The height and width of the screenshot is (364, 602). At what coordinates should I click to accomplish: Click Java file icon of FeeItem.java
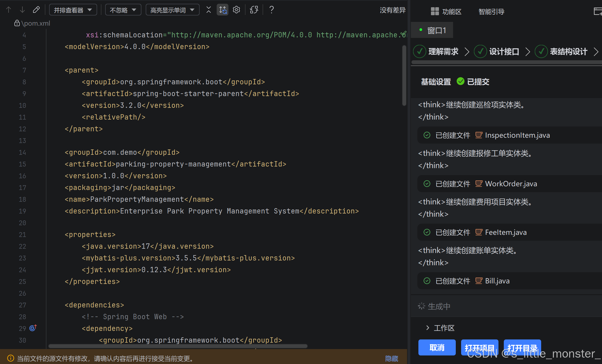[x=479, y=232]
